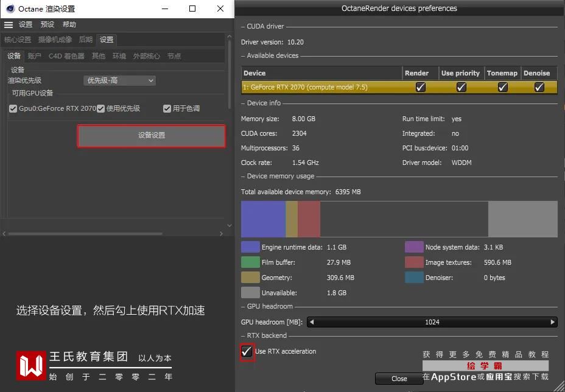Switch to the C4D 着色器 sub-tab
Image resolution: width=565 pixels, height=392 pixels.
[x=66, y=56]
